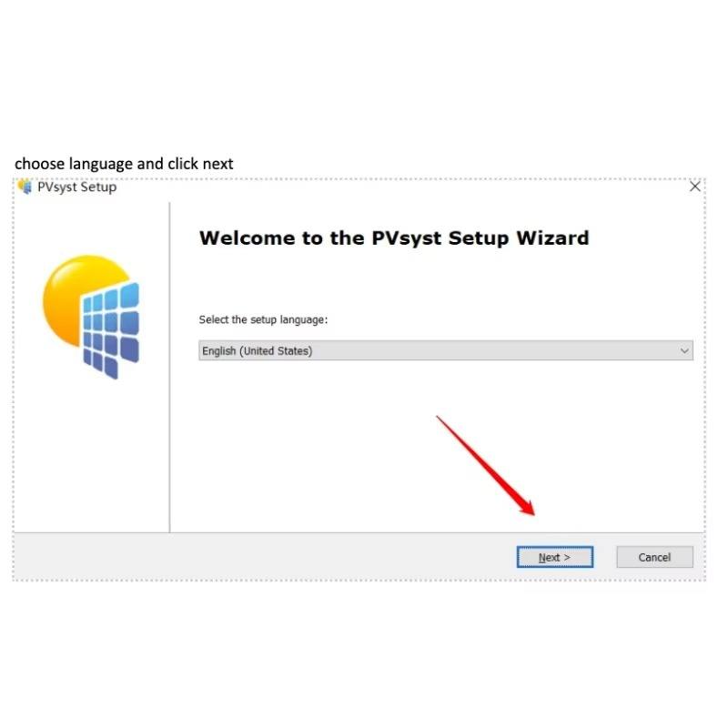Click the 'Welcome to the PVsyst Setup Wizard' heading
Image resolution: width=728 pixels, height=728 pixels.
[x=394, y=238]
